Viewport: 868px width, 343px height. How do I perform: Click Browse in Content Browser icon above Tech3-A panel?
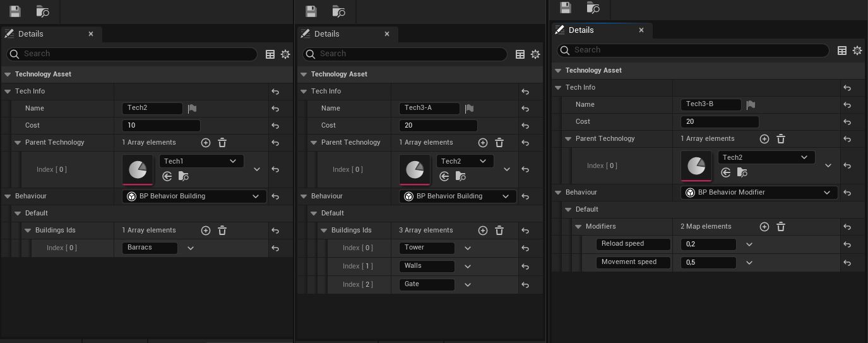(x=338, y=11)
